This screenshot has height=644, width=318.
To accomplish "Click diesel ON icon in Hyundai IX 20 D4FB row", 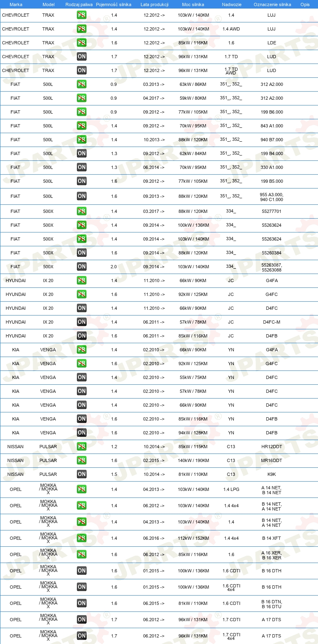I will (82, 336).
